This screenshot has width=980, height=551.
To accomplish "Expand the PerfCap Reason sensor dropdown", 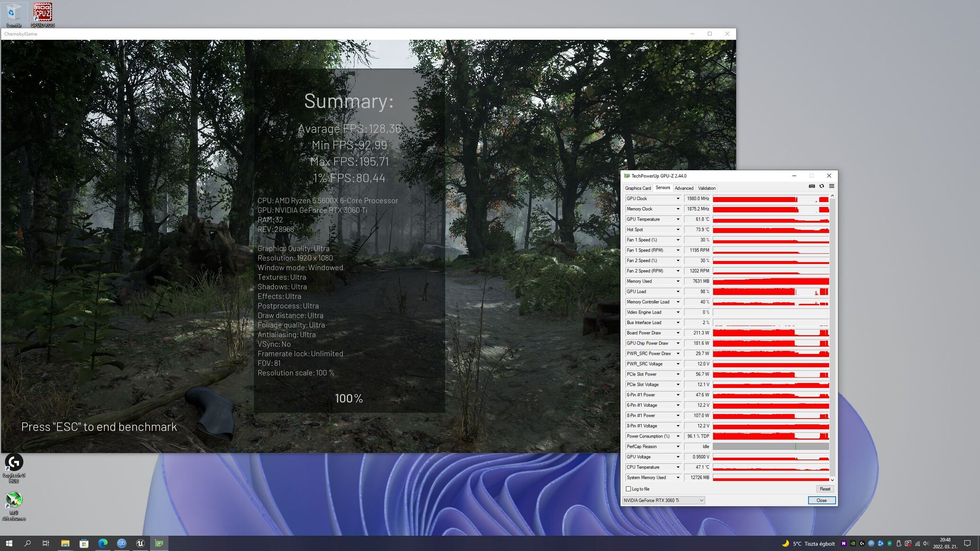I will [678, 446].
